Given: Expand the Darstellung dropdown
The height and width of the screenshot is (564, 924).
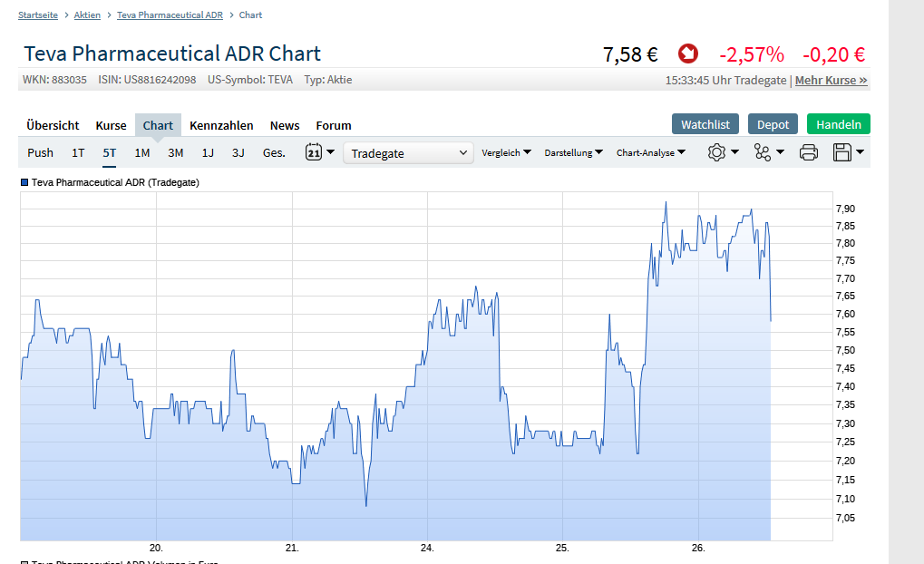Looking at the screenshot, I should 573,153.
